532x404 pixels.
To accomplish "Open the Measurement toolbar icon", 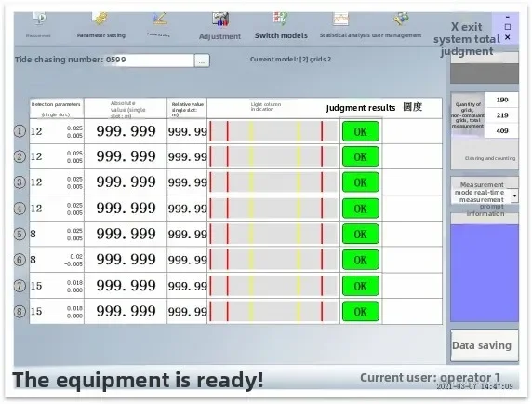I will click(x=40, y=19).
